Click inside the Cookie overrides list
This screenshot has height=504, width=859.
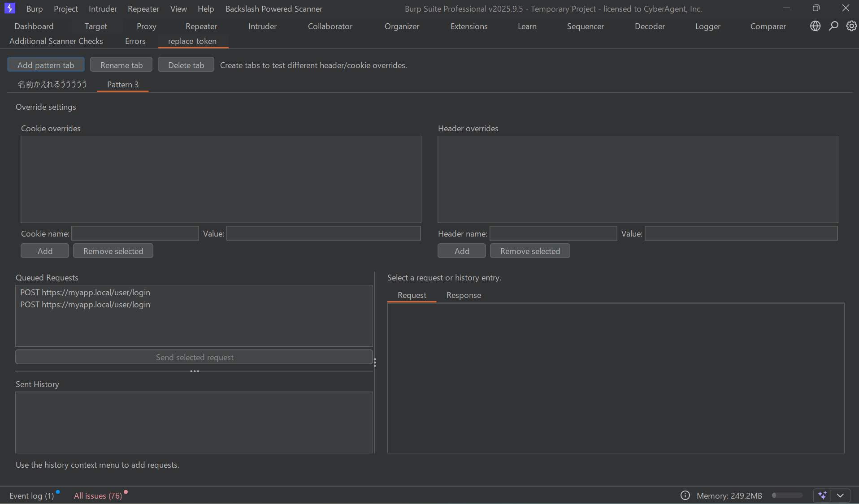coord(221,179)
